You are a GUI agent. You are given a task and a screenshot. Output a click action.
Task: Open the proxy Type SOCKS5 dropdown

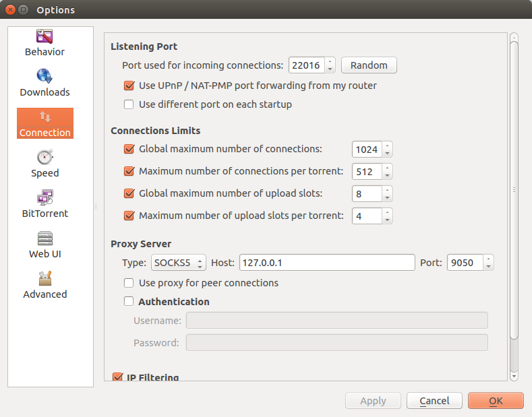pyautogui.click(x=179, y=263)
